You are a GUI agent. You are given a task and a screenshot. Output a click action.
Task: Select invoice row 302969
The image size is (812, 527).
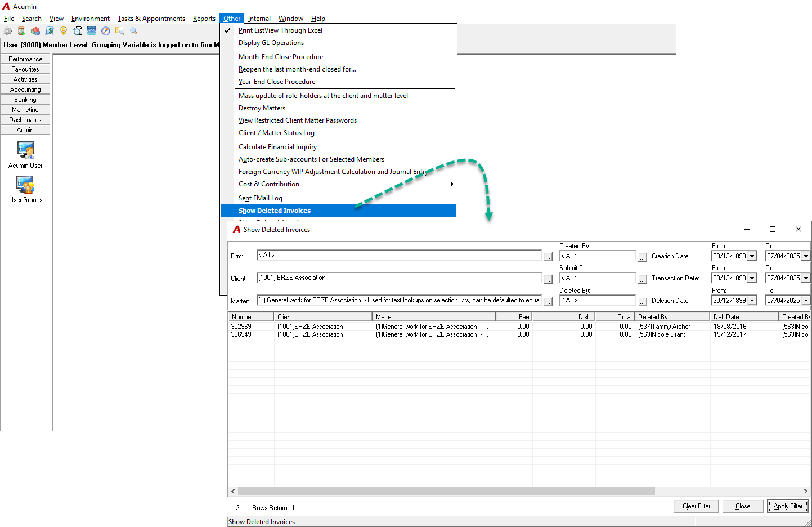[519, 327]
